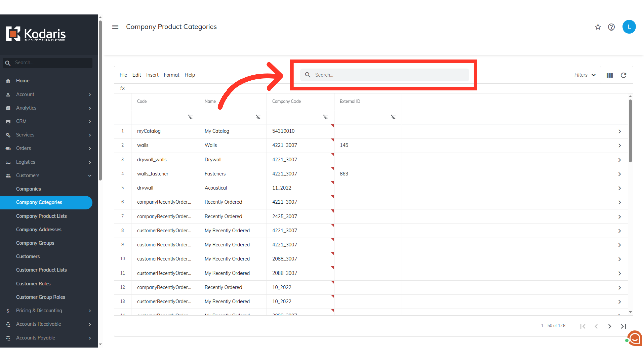Open the chat support bubble icon
Image resolution: width=644 pixels, height=362 pixels.
[x=635, y=339]
